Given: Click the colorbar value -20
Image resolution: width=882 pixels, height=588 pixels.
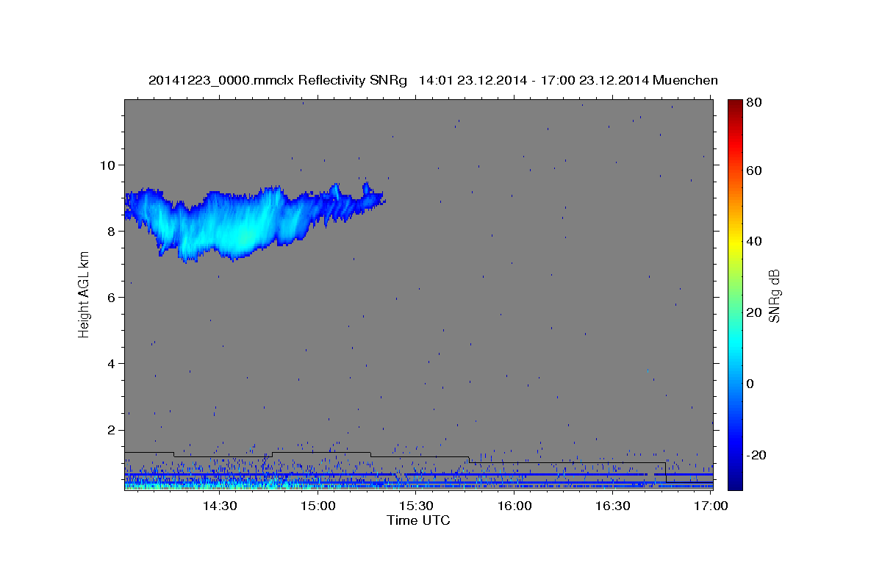Looking at the screenshot, I should pos(755,455).
